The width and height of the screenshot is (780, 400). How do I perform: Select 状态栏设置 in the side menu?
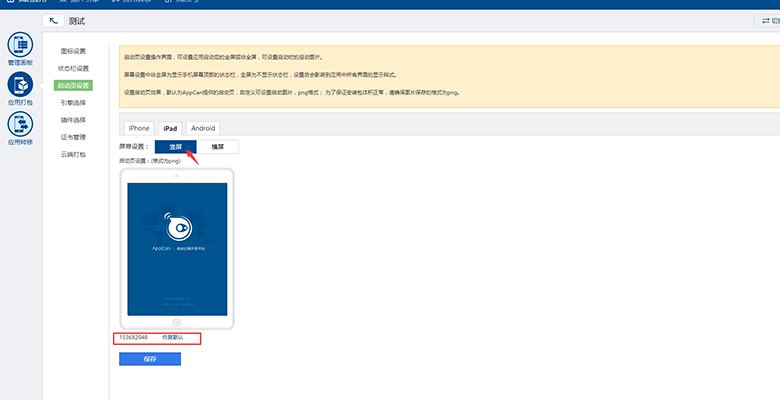pyautogui.click(x=74, y=68)
